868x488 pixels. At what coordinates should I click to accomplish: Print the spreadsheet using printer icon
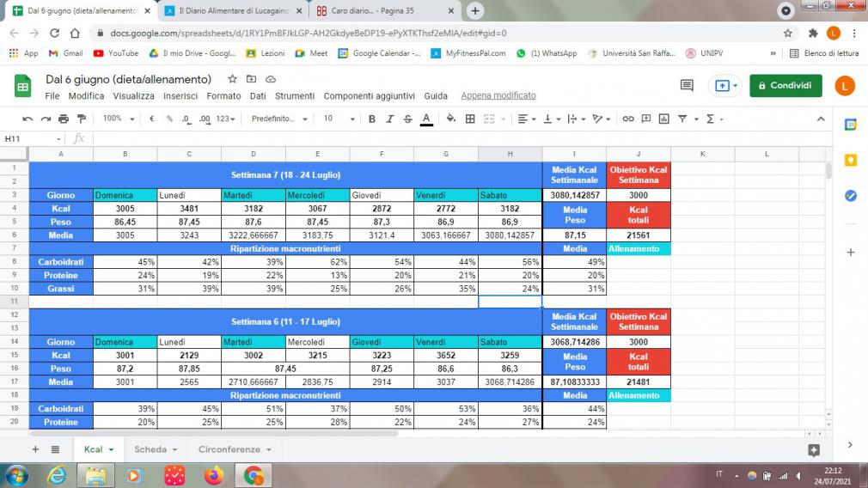(63, 119)
